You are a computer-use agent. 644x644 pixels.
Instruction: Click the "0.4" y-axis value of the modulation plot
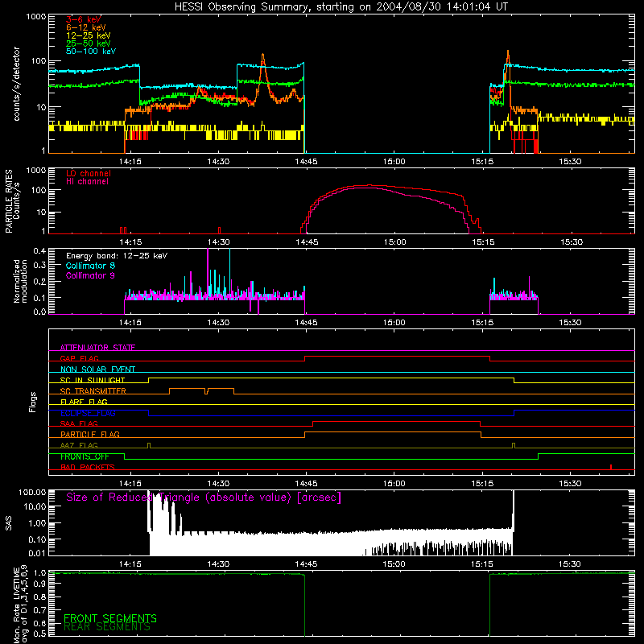pos(39,251)
